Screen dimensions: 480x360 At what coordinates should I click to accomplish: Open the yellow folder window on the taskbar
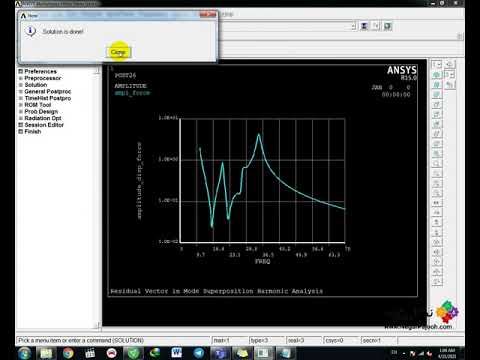[x=242, y=353]
